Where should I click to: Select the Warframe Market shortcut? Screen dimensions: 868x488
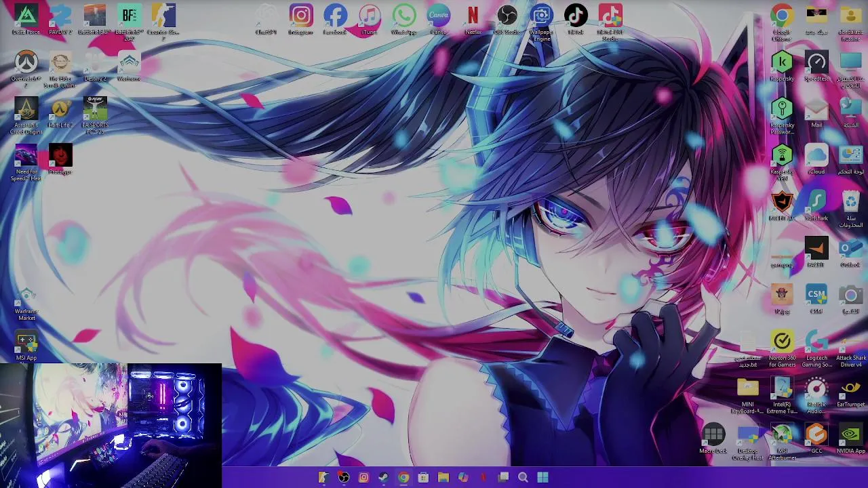tap(26, 304)
